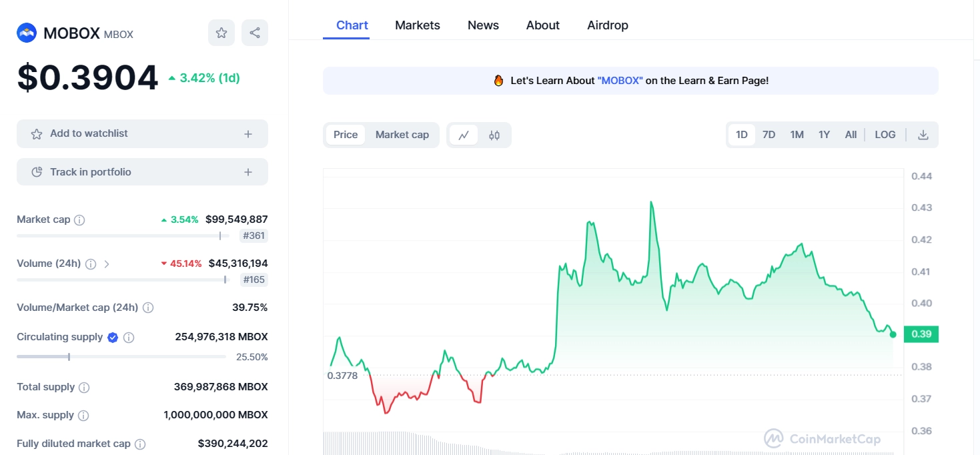
Task: Select the line chart type icon
Action: [463, 135]
